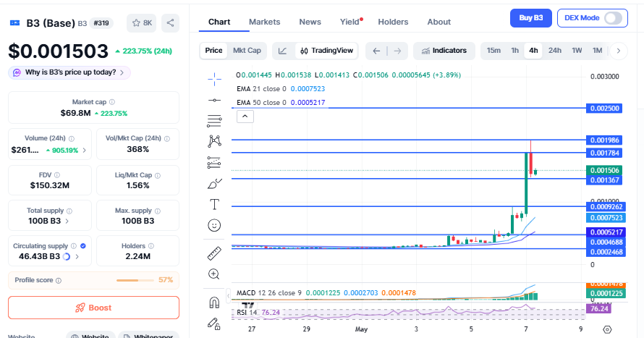The width and height of the screenshot is (644, 338).
Task: Select the pattern drawing tool
Action: [x=214, y=141]
